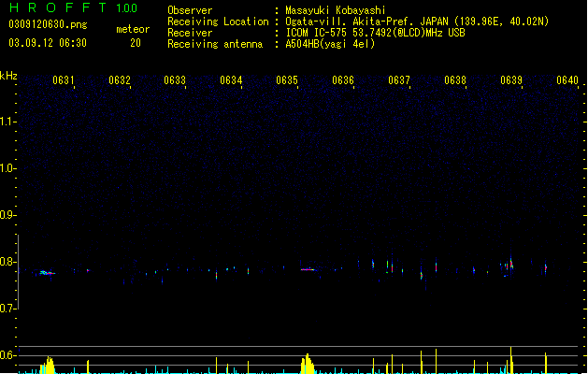Click the 0.6 kHz frequency axis label
Viewport: 588px width, 374px height.
click(7, 355)
